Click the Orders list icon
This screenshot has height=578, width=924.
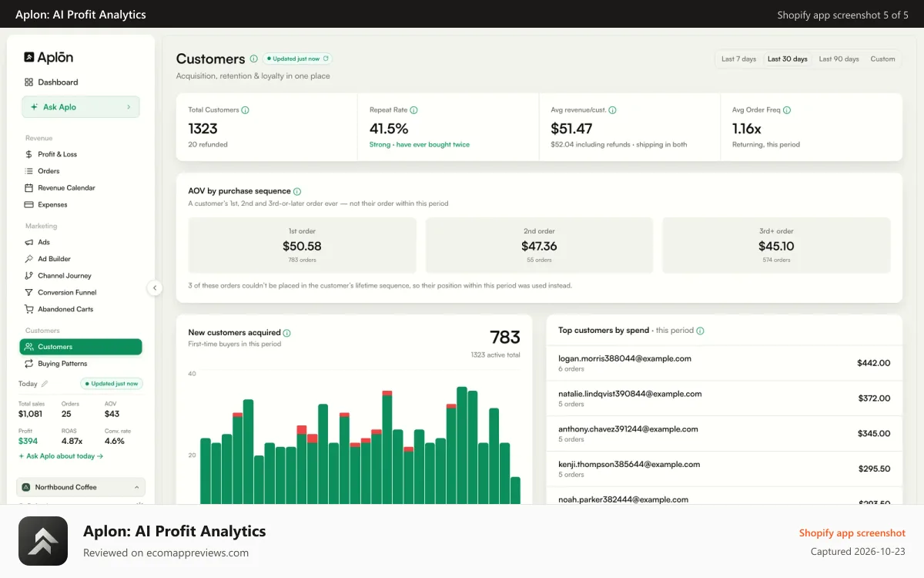pyautogui.click(x=28, y=171)
